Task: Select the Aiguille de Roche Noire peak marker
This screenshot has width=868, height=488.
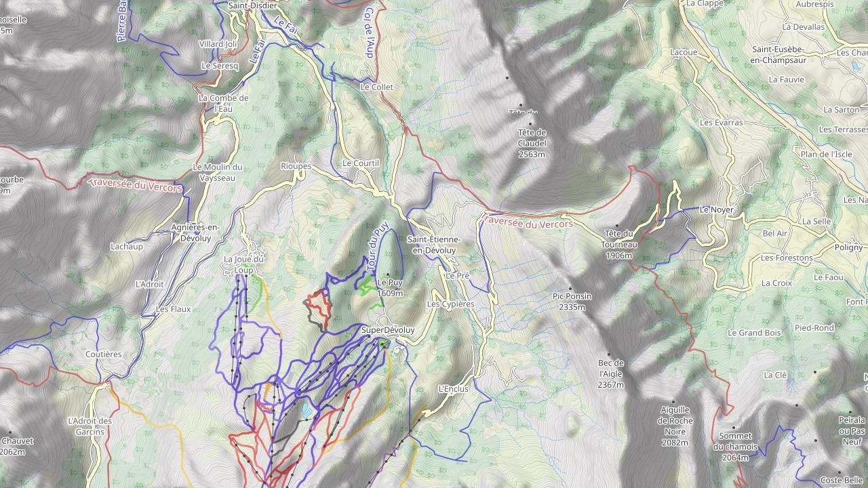Action: pos(674,401)
